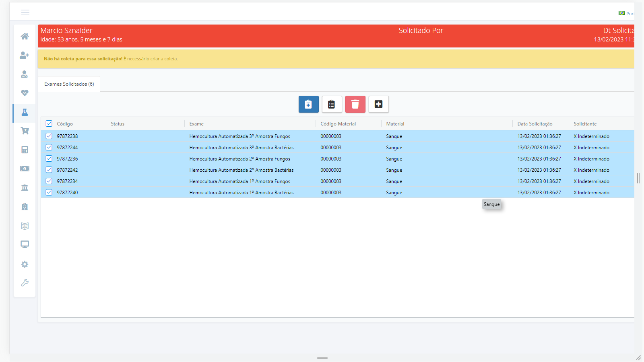Viewport: 644px width, 362px height.
Task: Select the Exames Solicitados (6) tab
Action: click(x=69, y=84)
